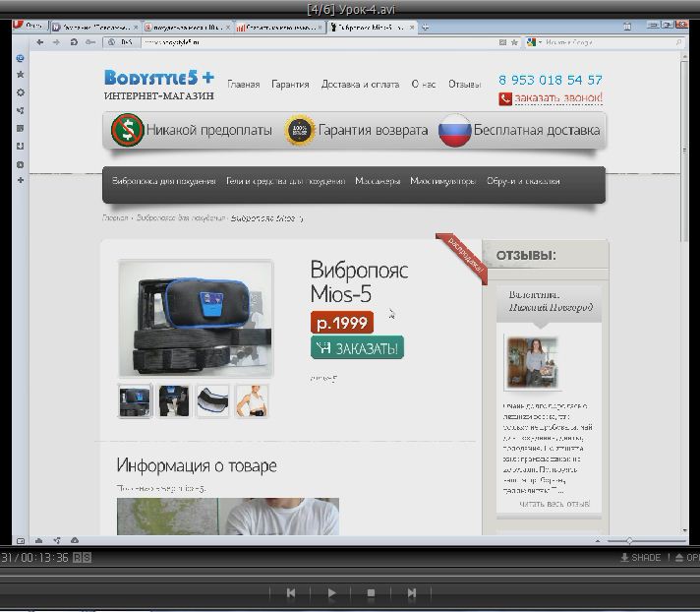This screenshot has width=700, height=612.
Task: Click the browser back arrow
Action: [39, 42]
